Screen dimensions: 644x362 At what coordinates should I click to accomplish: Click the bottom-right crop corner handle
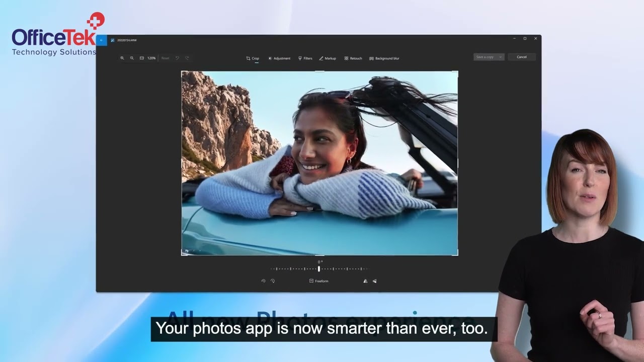(457, 254)
